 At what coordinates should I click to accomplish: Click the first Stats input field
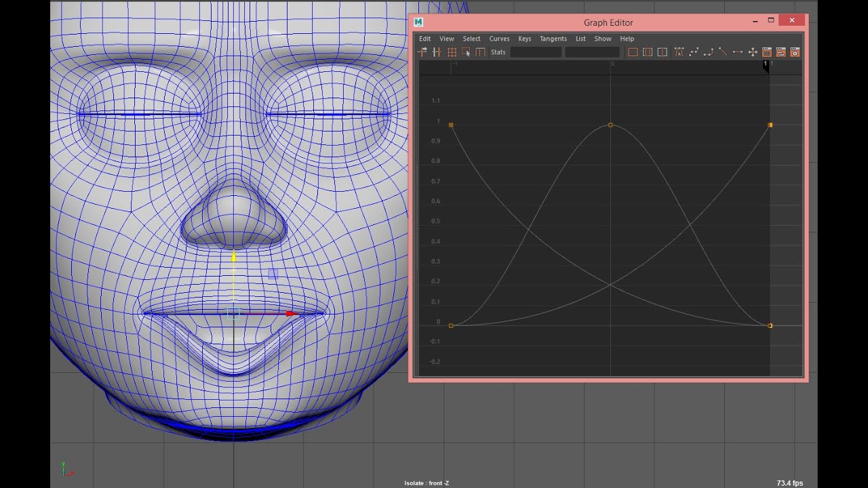[x=536, y=52]
